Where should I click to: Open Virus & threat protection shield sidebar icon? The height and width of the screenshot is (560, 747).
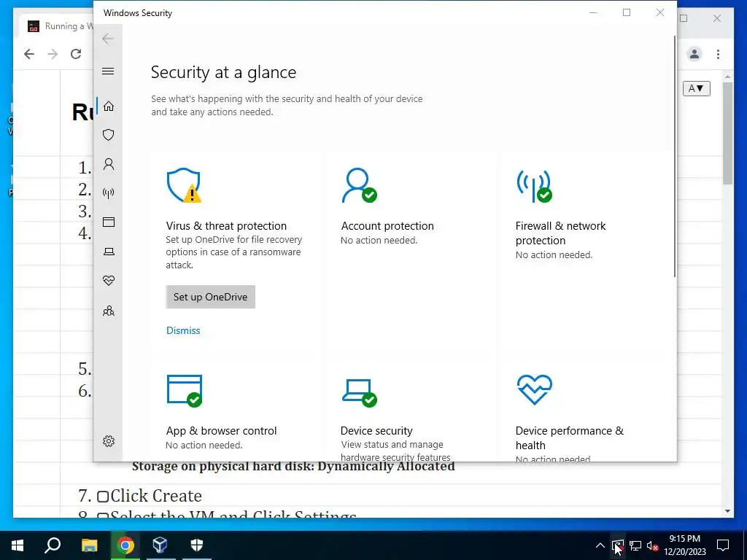point(109,135)
